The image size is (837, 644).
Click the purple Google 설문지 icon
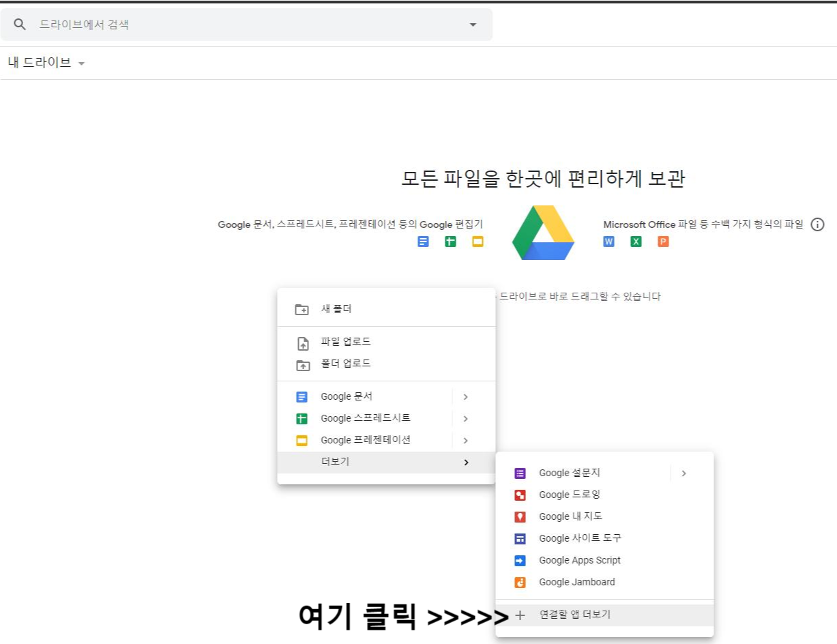pos(520,473)
